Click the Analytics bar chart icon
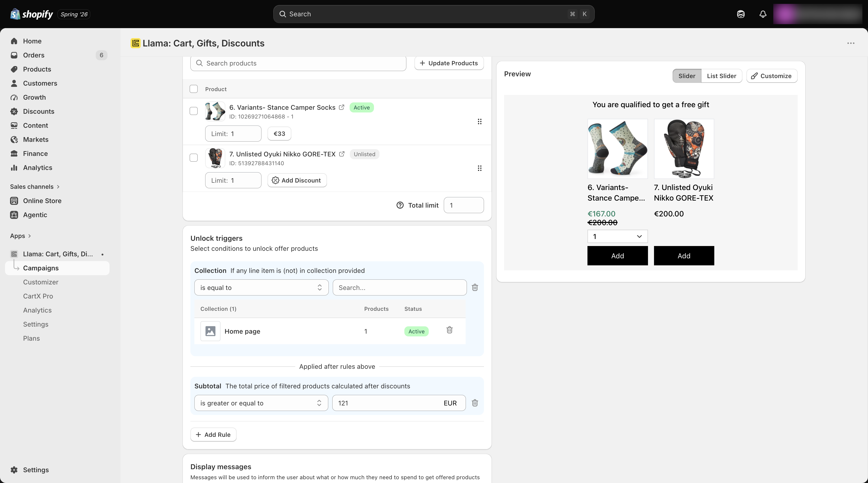 [14, 168]
